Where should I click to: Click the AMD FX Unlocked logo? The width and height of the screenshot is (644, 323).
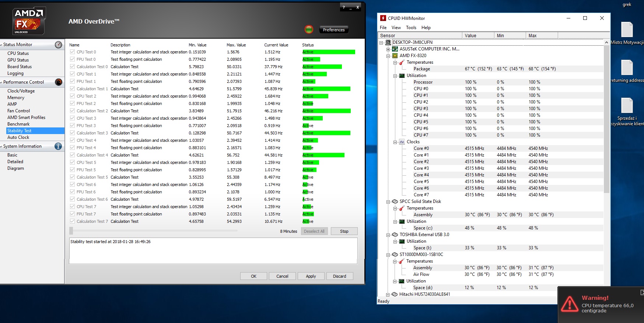tap(29, 21)
